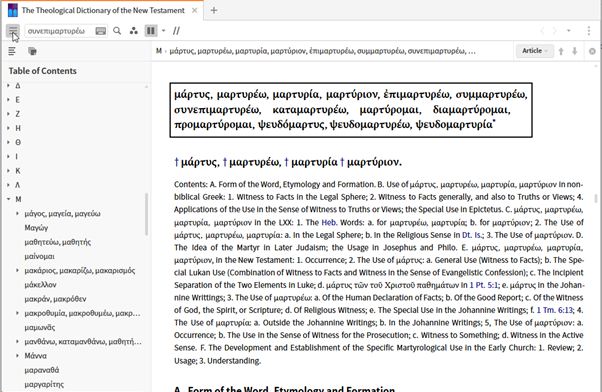Viewport: 602px width, 392px height.
Task: Expand the Θ section in contents
Action: [8, 142]
